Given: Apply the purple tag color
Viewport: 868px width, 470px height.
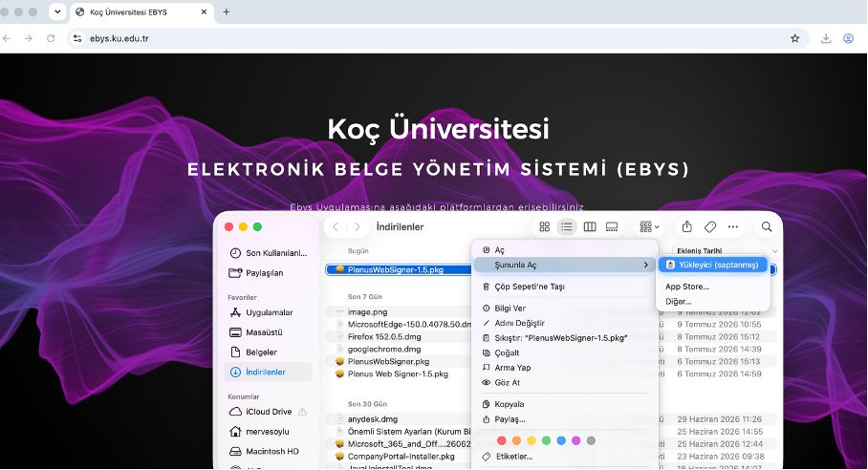Looking at the screenshot, I should 576,440.
